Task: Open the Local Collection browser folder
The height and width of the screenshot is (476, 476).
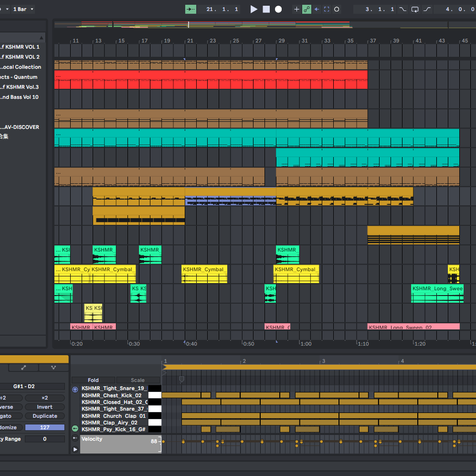Action: [21, 67]
